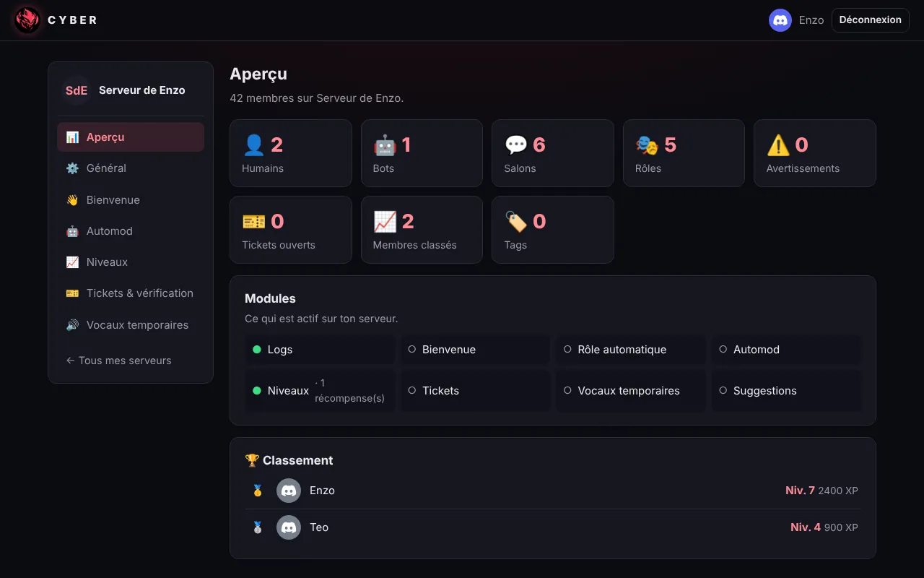Image resolution: width=924 pixels, height=578 pixels.
Task: Open the Niveaux sidebar section
Action: point(131,262)
